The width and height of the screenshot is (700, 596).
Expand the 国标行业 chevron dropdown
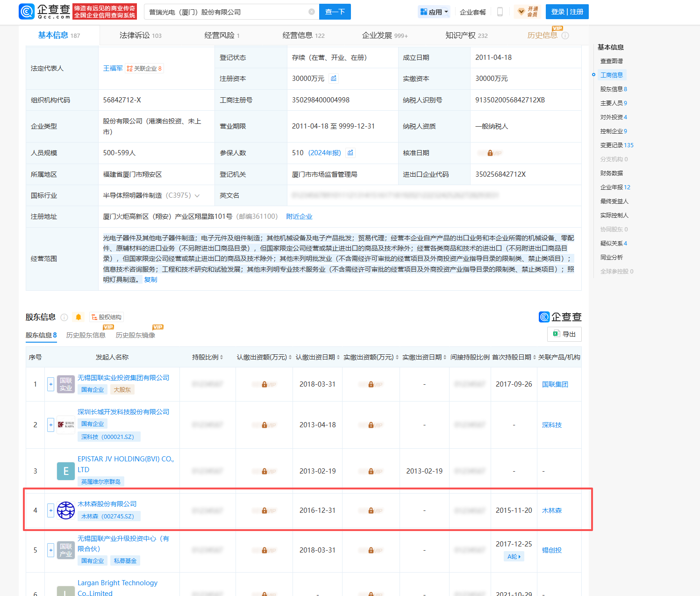click(x=197, y=195)
